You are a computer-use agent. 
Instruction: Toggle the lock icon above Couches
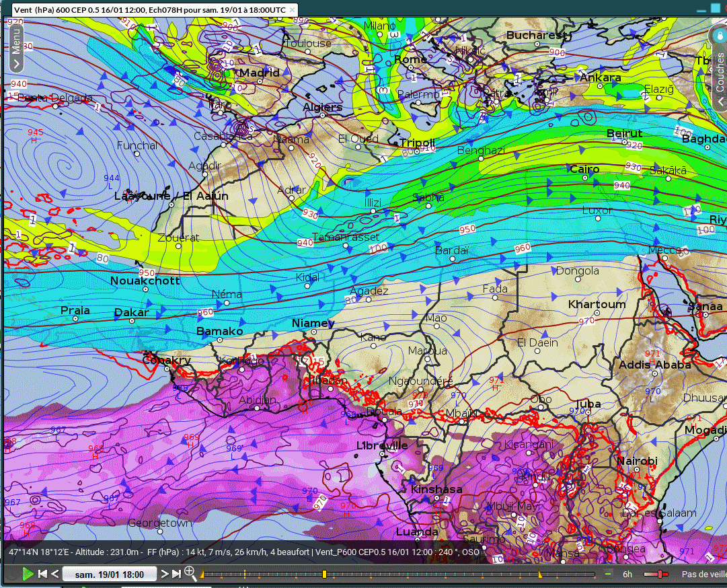pyautogui.click(x=719, y=36)
